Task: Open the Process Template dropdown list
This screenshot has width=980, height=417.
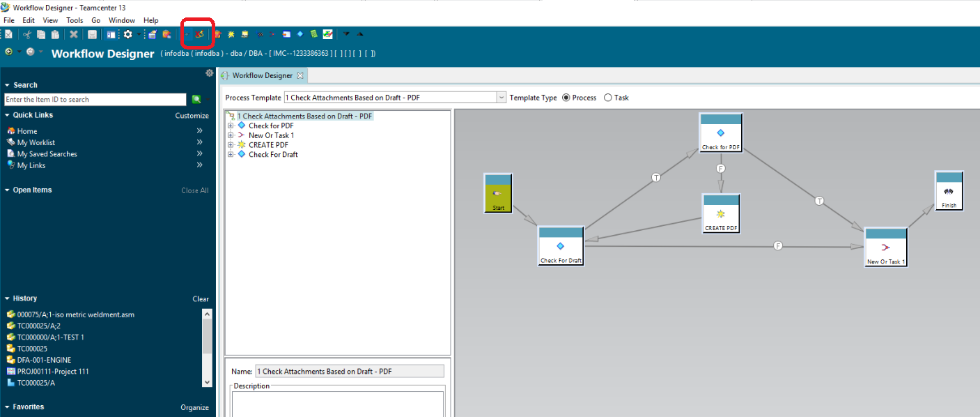Action: tap(501, 98)
